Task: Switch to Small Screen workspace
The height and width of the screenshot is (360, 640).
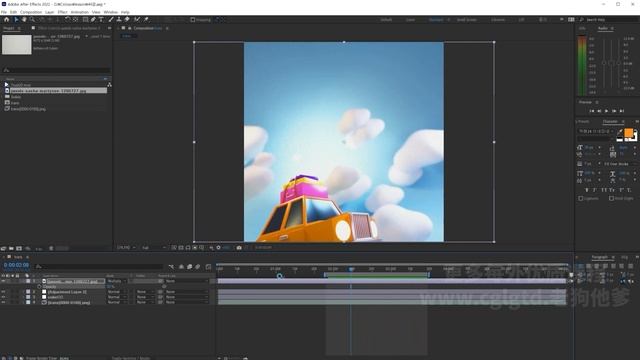Action: 467,20
